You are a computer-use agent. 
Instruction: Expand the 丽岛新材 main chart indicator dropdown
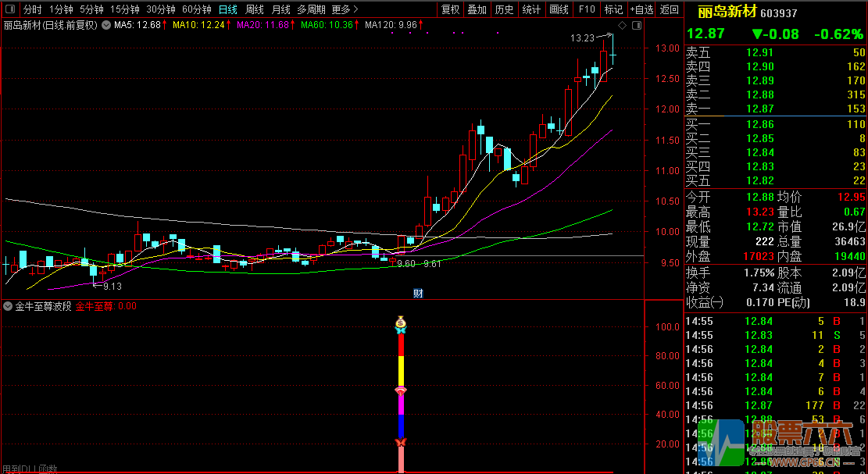[105, 25]
